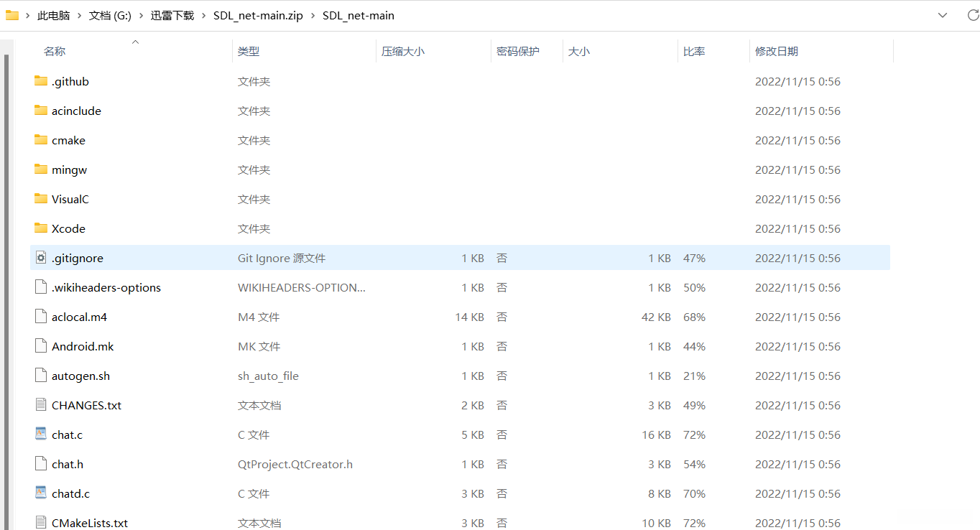Screen dimensions: 980x530
Task: Click the chat.h file icon
Action: (41, 464)
